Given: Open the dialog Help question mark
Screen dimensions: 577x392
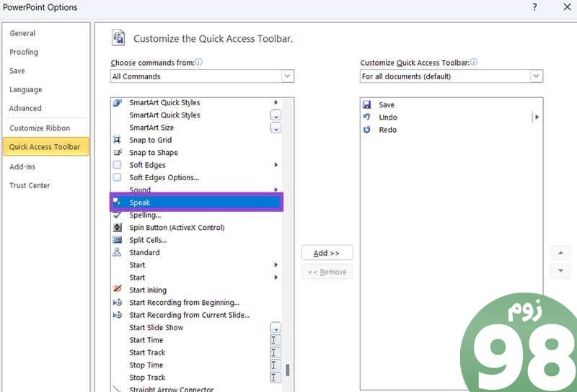Looking at the screenshot, I should (x=534, y=6).
